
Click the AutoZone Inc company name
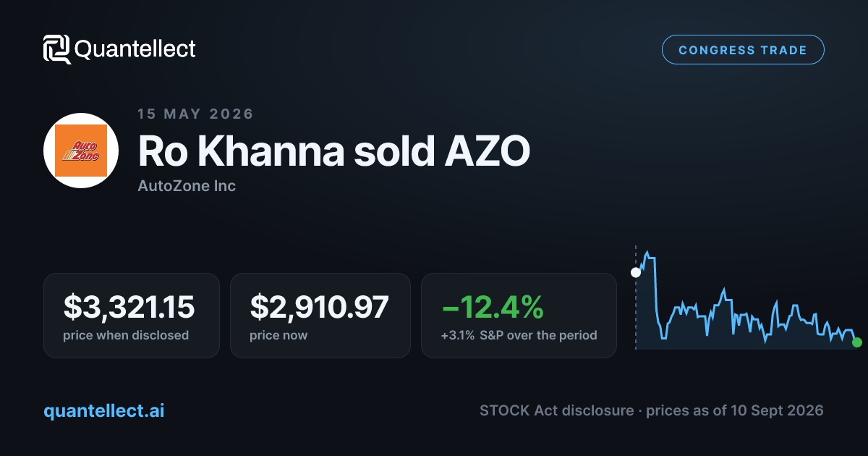click(187, 186)
